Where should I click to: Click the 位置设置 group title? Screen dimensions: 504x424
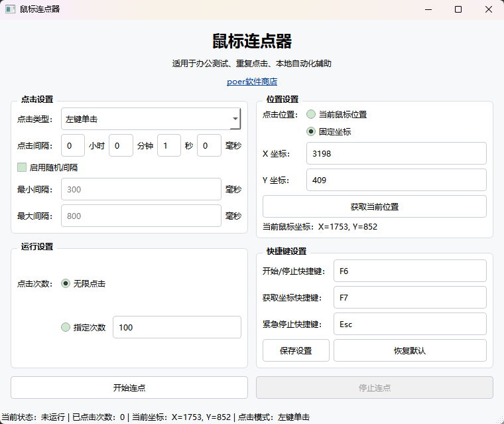(x=283, y=99)
